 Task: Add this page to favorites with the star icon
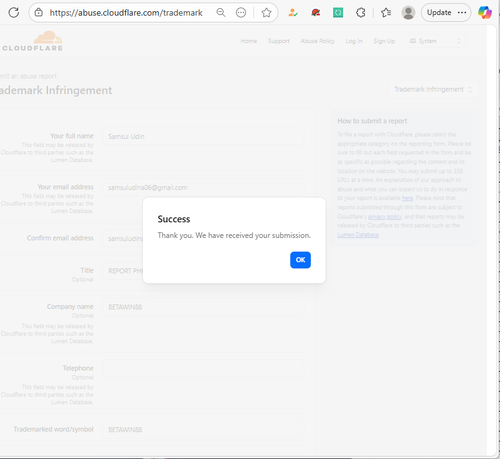[266, 13]
